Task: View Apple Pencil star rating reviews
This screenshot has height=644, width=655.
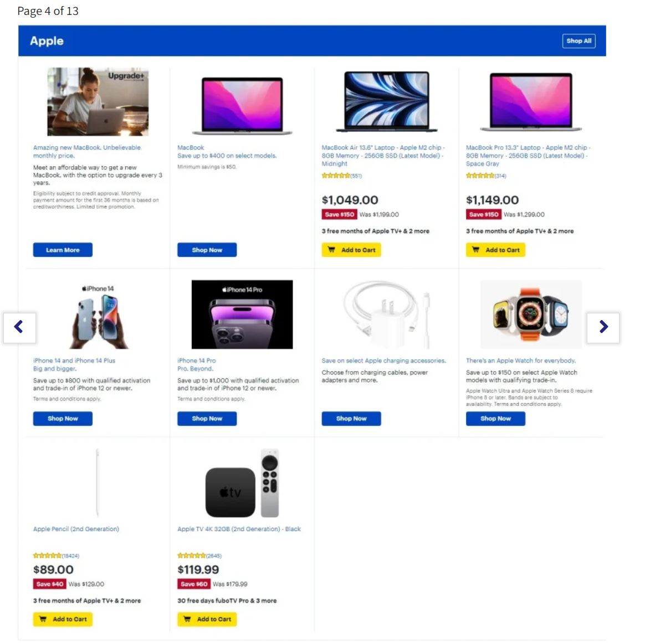Action: click(x=56, y=555)
